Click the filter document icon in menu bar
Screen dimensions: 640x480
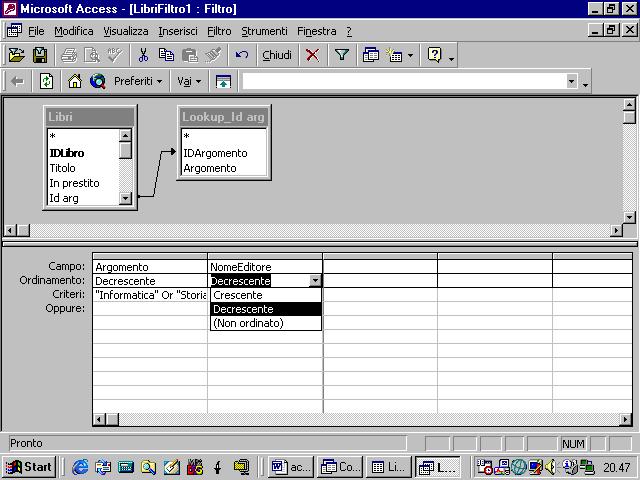click(14, 31)
